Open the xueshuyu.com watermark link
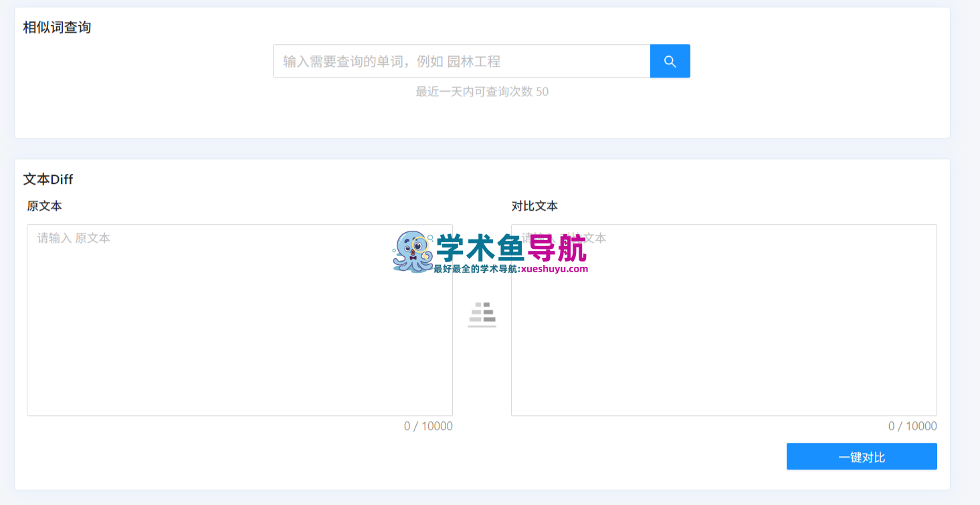The width and height of the screenshot is (980, 505). (554, 269)
